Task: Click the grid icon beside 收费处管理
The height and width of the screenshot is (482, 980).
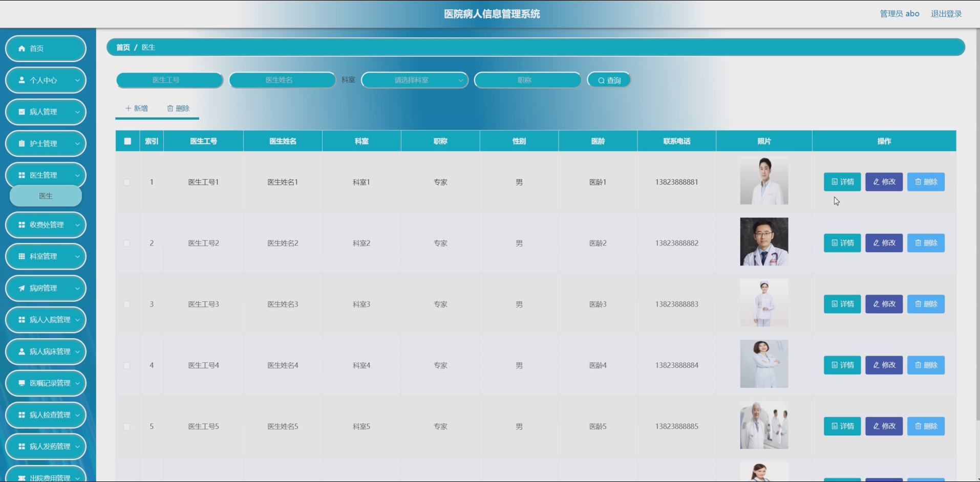Action: pos(22,225)
